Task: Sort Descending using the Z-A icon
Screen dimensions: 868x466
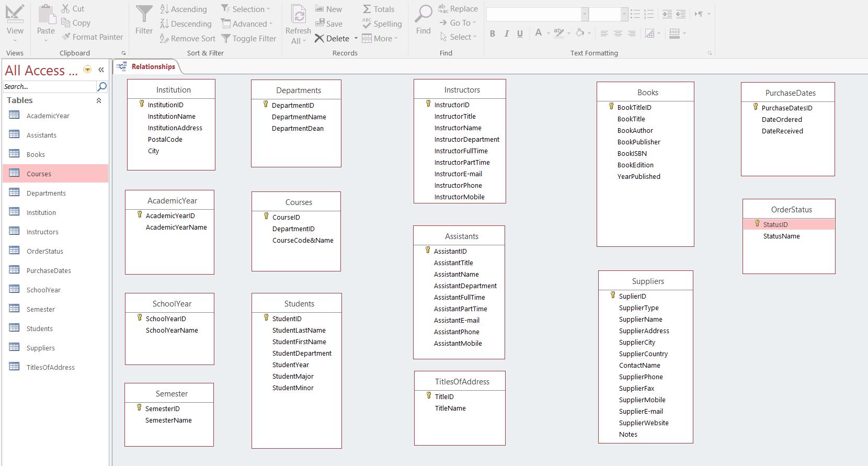Action: tap(164, 24)
